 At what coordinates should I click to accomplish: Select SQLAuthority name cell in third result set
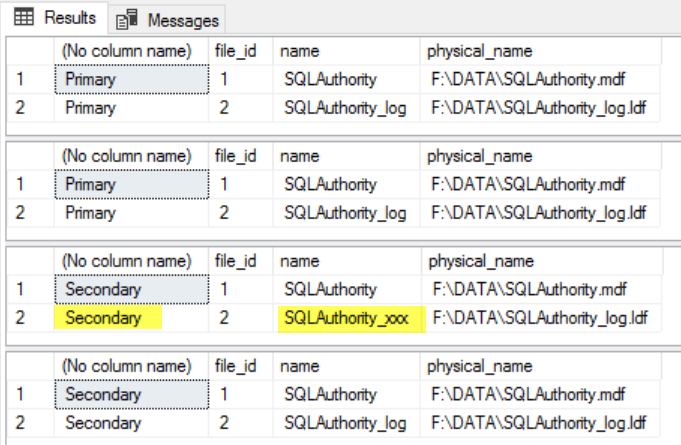pos(347,290)
